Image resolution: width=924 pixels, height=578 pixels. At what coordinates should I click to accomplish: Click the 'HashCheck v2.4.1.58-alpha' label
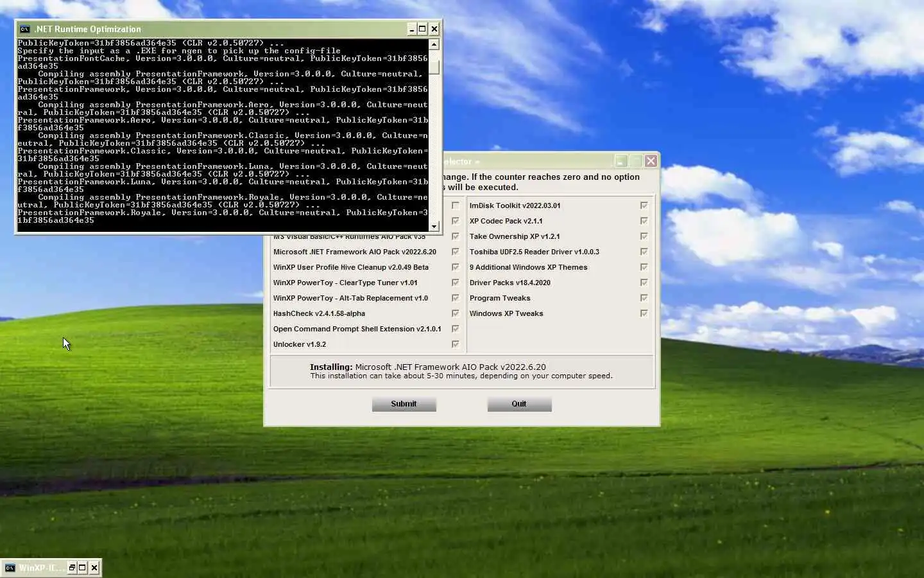[319, 313]
